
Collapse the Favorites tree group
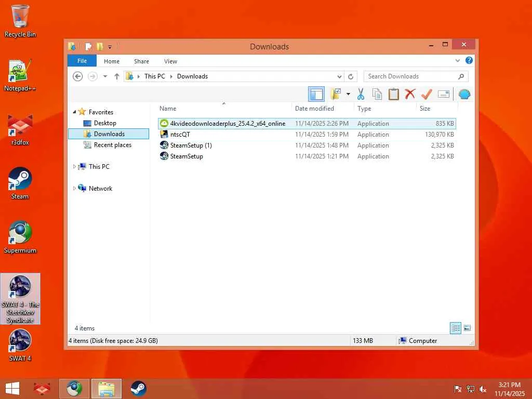click(x=74, y=112)
